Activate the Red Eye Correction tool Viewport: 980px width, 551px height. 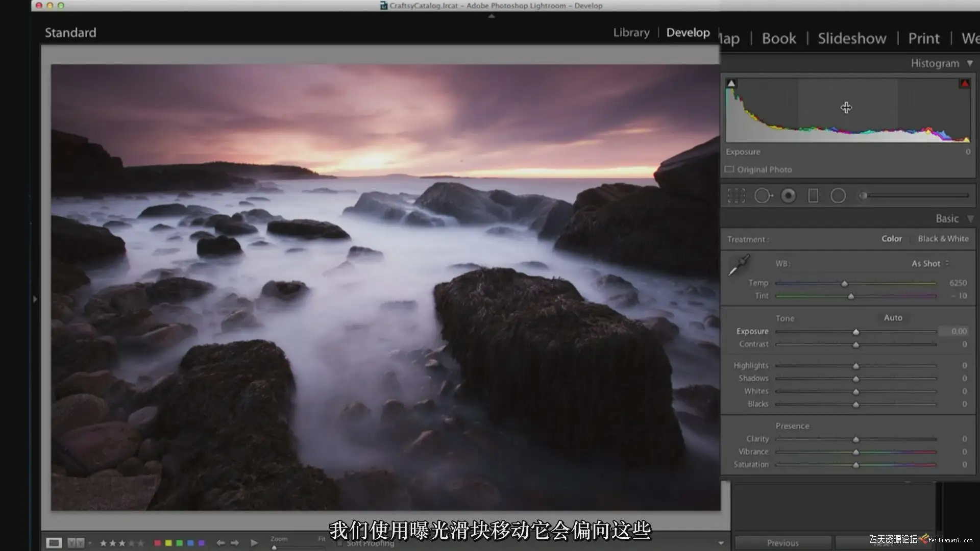[x=788, y=196]
